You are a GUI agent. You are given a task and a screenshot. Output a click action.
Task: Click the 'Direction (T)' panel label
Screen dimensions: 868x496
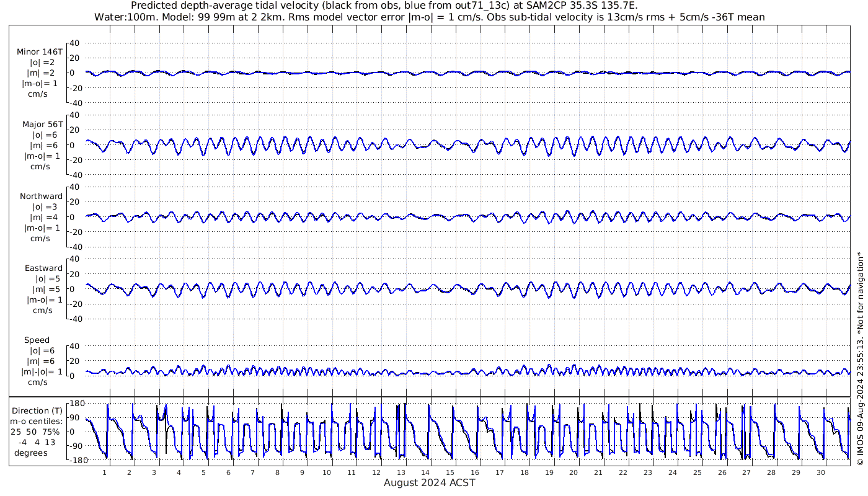pyautogui.click(x=37, y=410)
